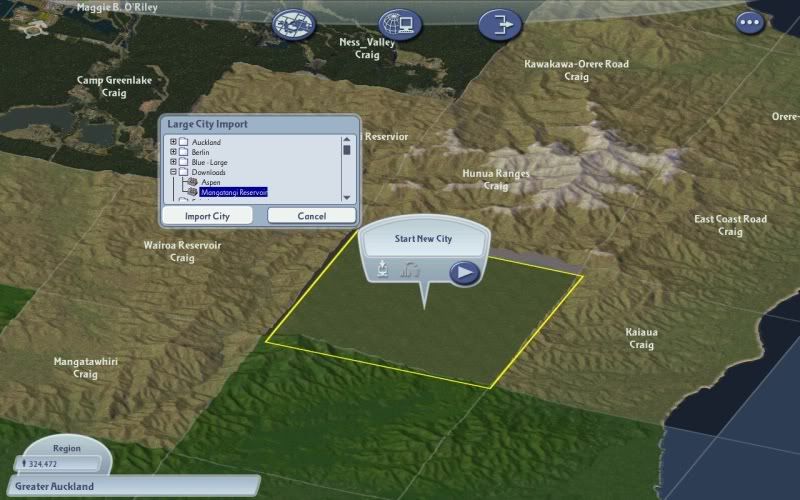This screenshot has height=500, width=800.
Task: Click the city stats icon in Start New City bubble
Action: (x=410, y=269)
